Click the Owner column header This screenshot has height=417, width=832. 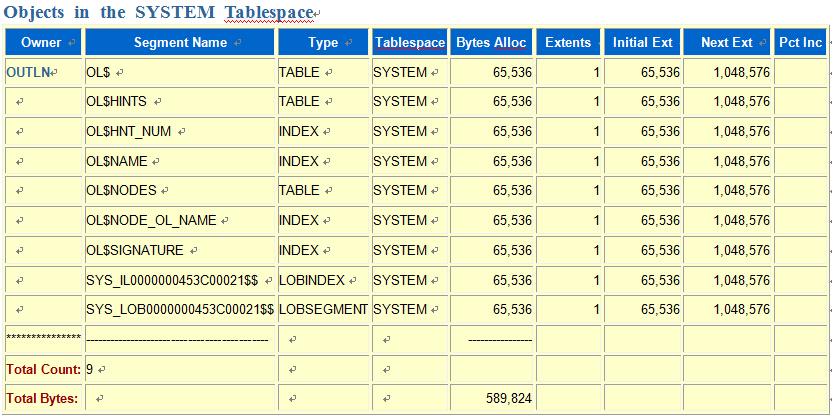pos(42,43)
